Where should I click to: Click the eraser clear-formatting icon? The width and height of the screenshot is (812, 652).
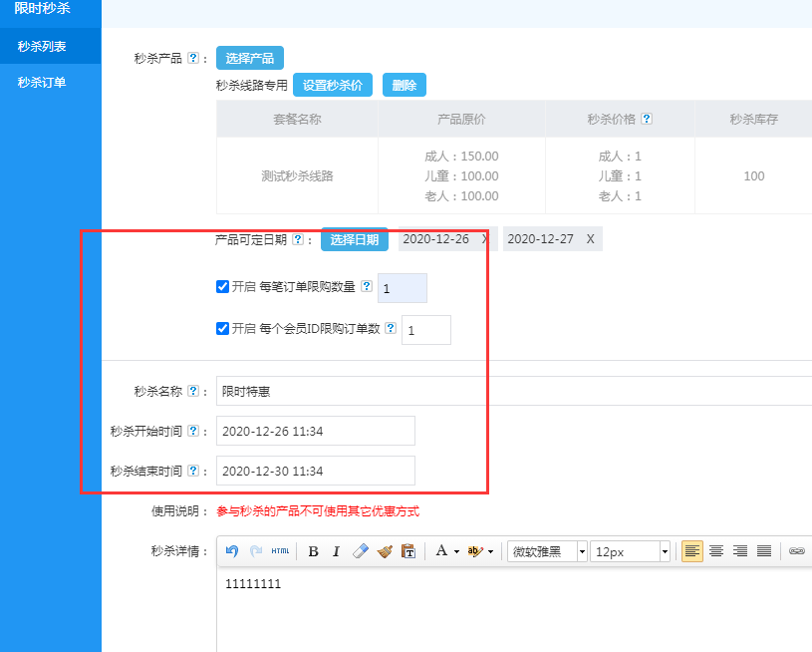[x=361, y=551]
